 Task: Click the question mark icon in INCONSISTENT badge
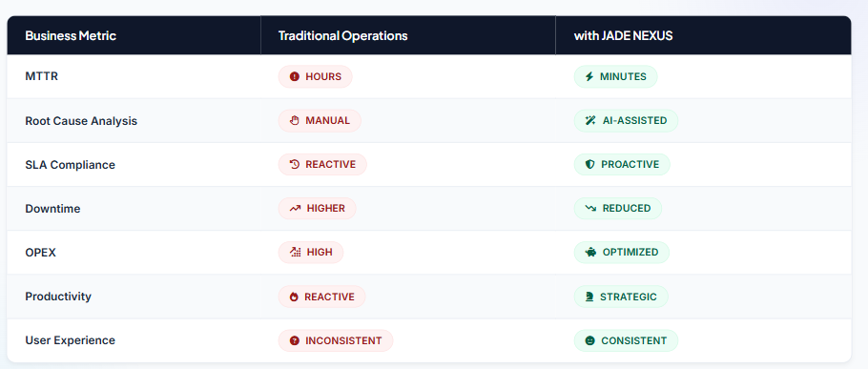click(x=295, y=340)
